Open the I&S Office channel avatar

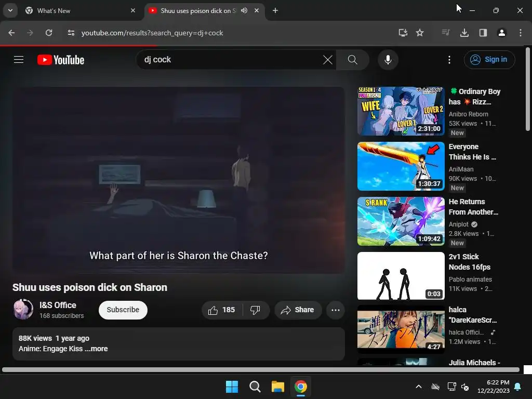(23, 310)
